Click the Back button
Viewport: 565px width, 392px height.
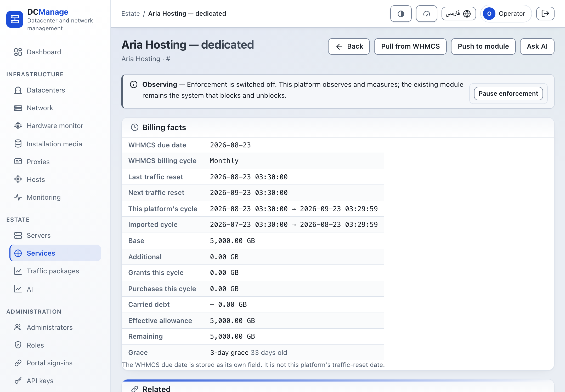[x=349, y=47]
